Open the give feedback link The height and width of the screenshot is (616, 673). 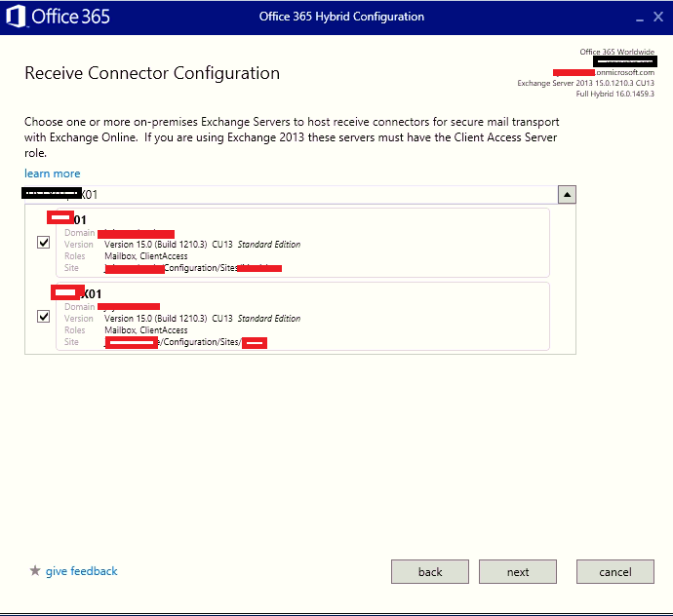tap(82, 571)
